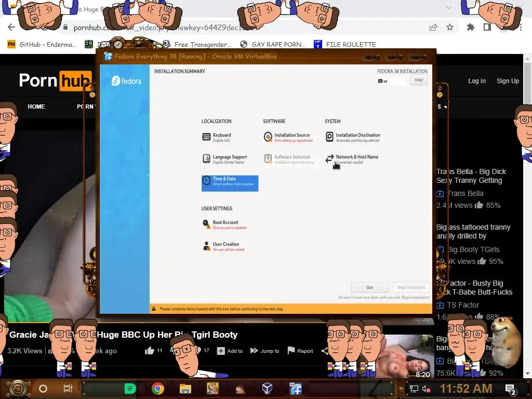Click Sign Up on the web page

coord(508,81)
